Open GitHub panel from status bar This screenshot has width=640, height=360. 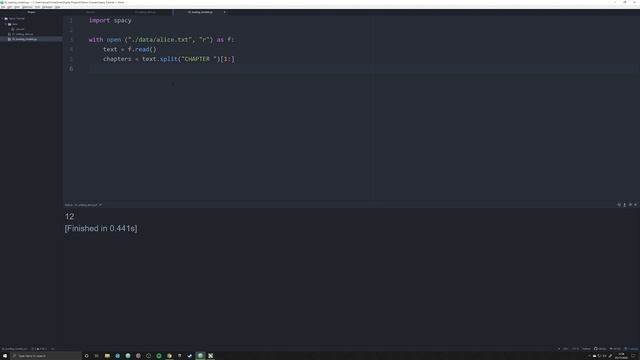[600, 349]
